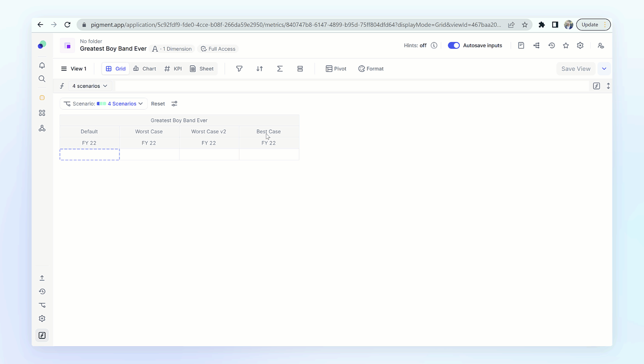Click the Worst Case v2 column header
The height and width of the screenshot is (364, 644).
click(209, 132)
